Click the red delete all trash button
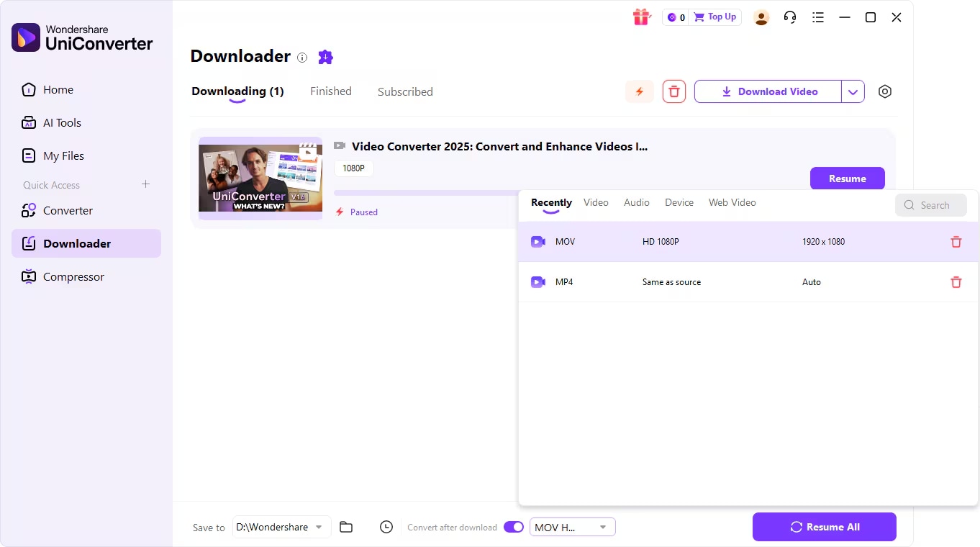 coord(674,91)
